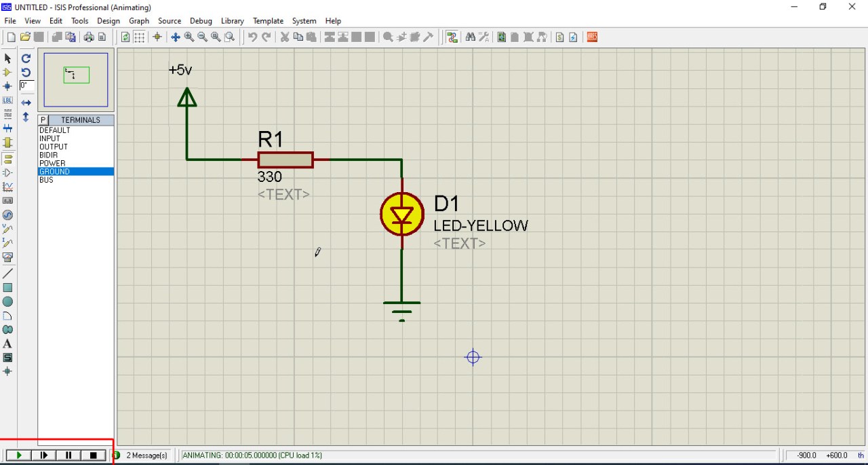Select the Voltage Probe tool

tap(8, 229)
